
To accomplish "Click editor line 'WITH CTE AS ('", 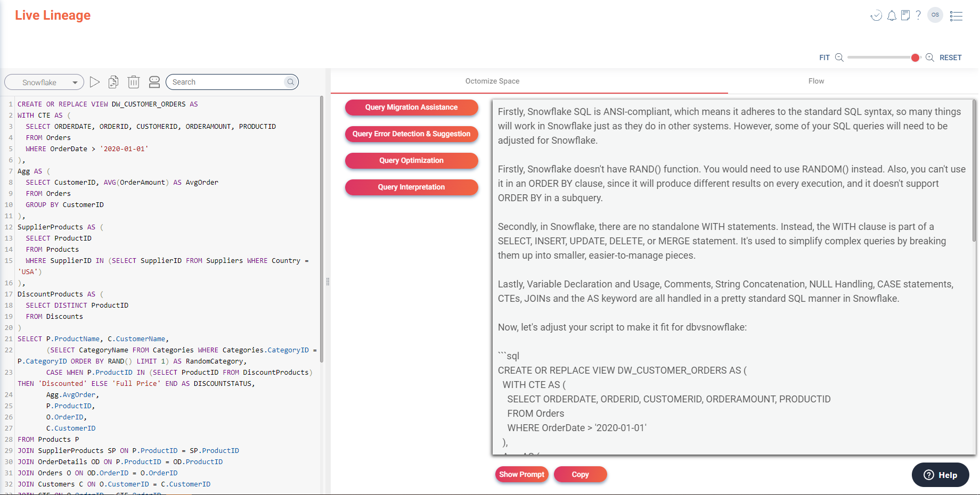I will pyautogui.click(x=44, y=115).
